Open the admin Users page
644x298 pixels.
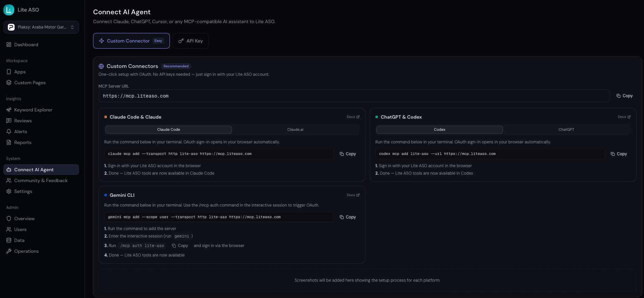coord(41,229)
